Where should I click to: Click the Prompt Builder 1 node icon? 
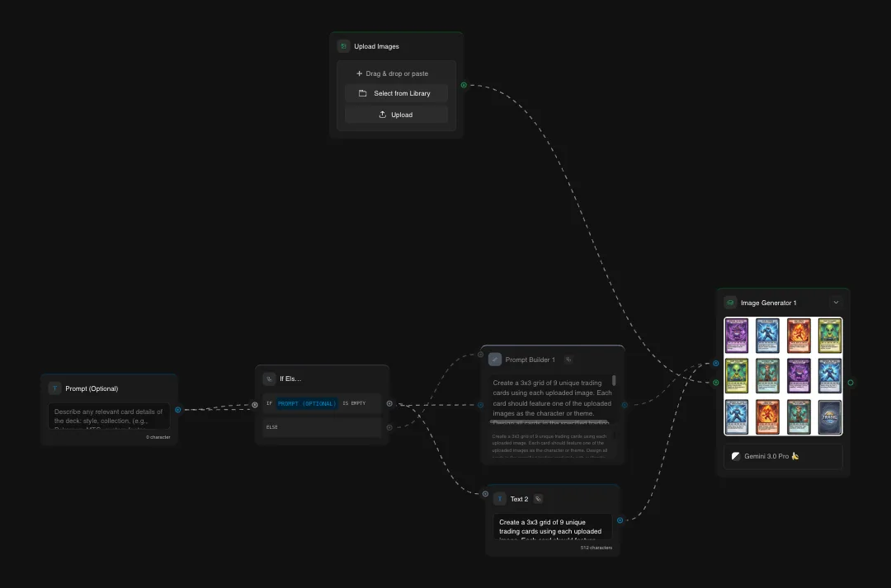pyautogui.click(x=496, y=359)
